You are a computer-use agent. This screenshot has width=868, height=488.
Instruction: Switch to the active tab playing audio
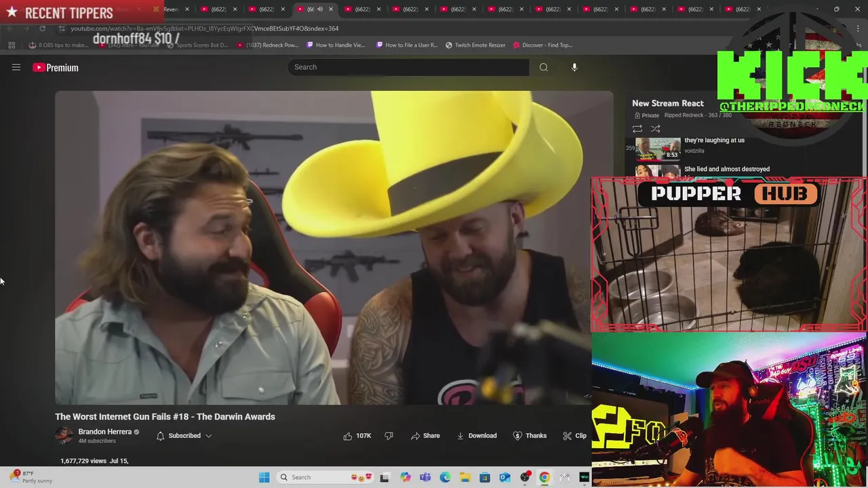pos(314,9)
